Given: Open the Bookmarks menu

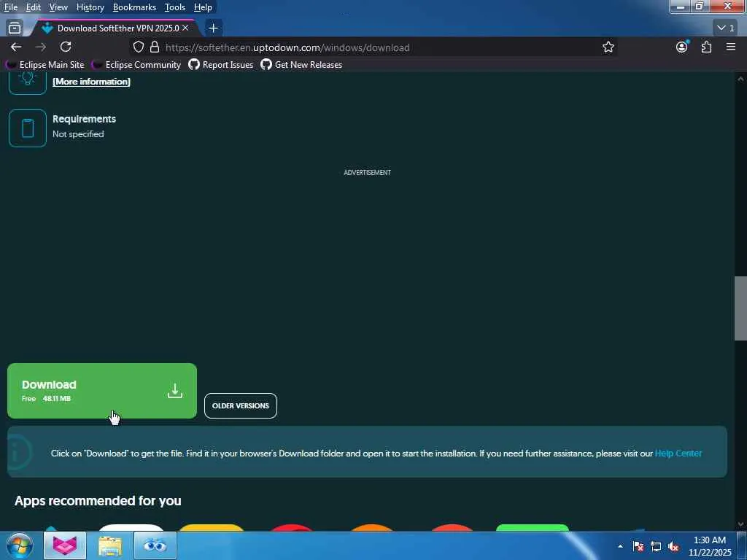Looking at the screenshot, I should tap(134, 7).
